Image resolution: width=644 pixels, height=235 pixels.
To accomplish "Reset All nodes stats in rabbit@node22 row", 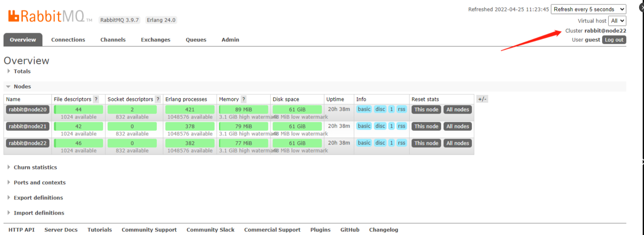I will pyautogui.click(x=458, y=143).
